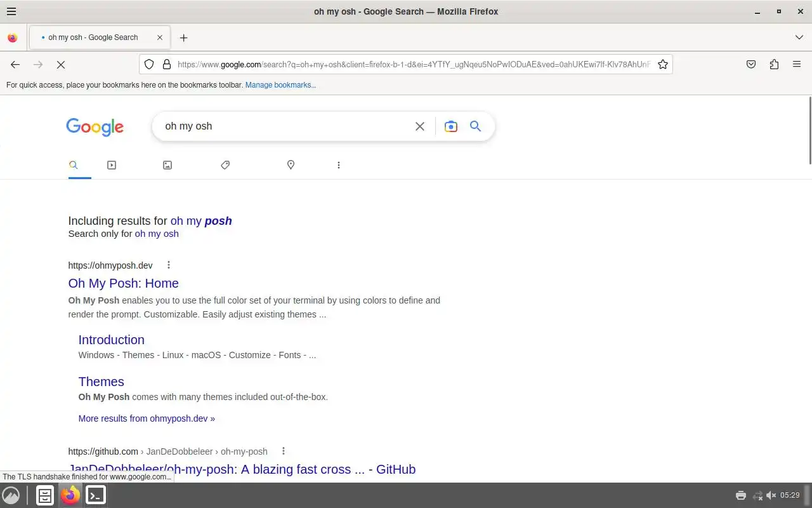Click the Firefox pinned tab icon
Screen dimensions: 812x508
coord(12,37)
